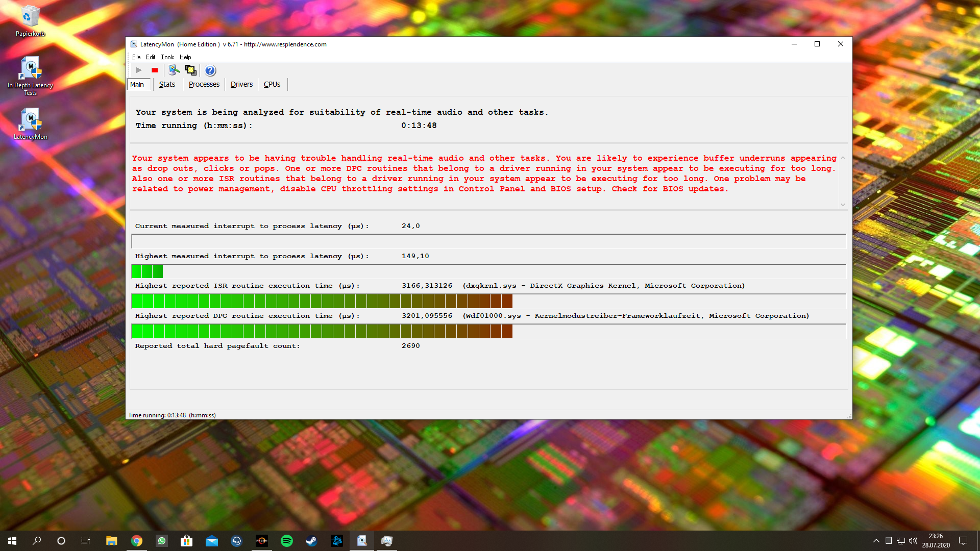Open Steam from the taskbar

click(311, 541)
